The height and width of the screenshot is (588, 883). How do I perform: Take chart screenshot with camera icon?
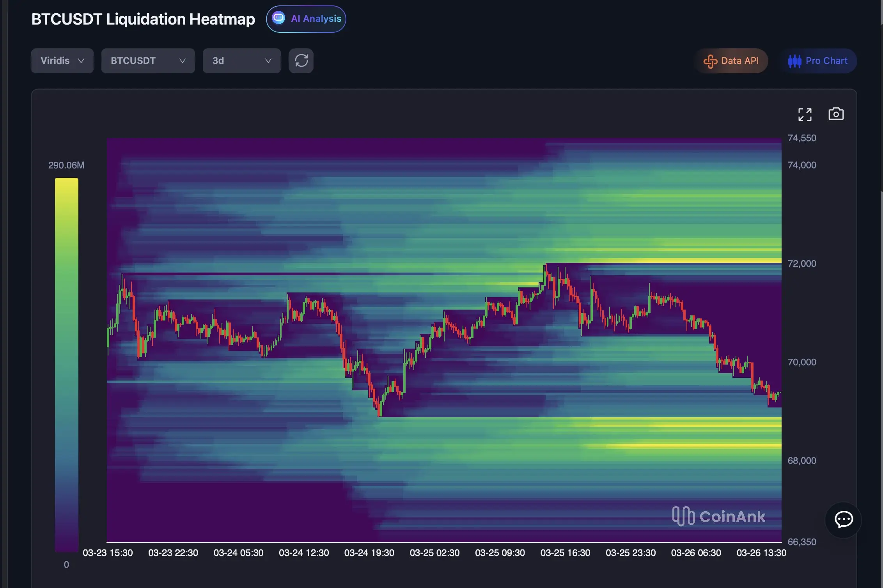[x=836, y=114]
